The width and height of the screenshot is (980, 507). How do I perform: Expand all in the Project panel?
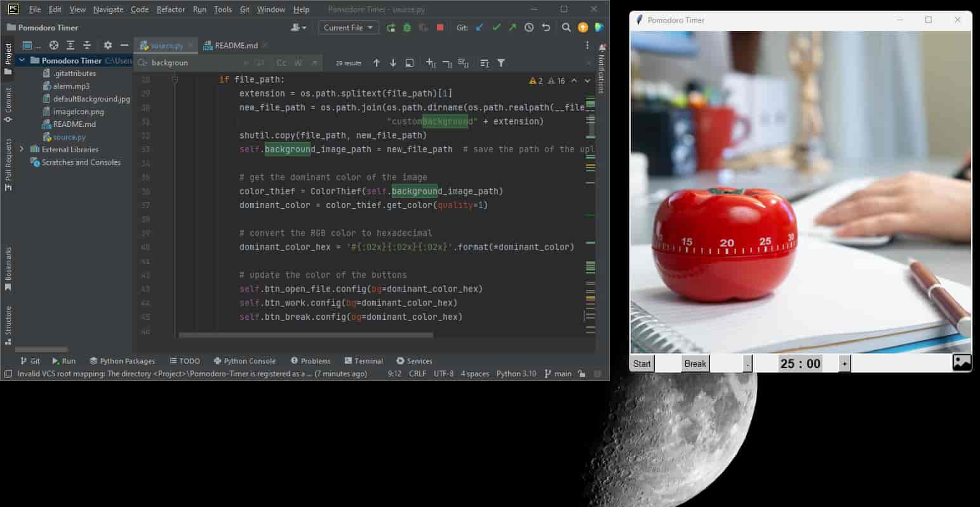pos(70,45)
